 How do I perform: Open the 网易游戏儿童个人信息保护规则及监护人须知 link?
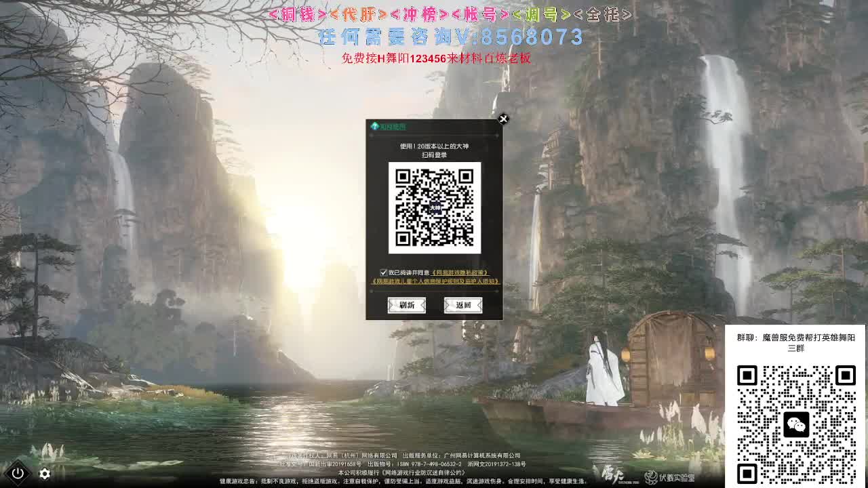coord(435,281)
